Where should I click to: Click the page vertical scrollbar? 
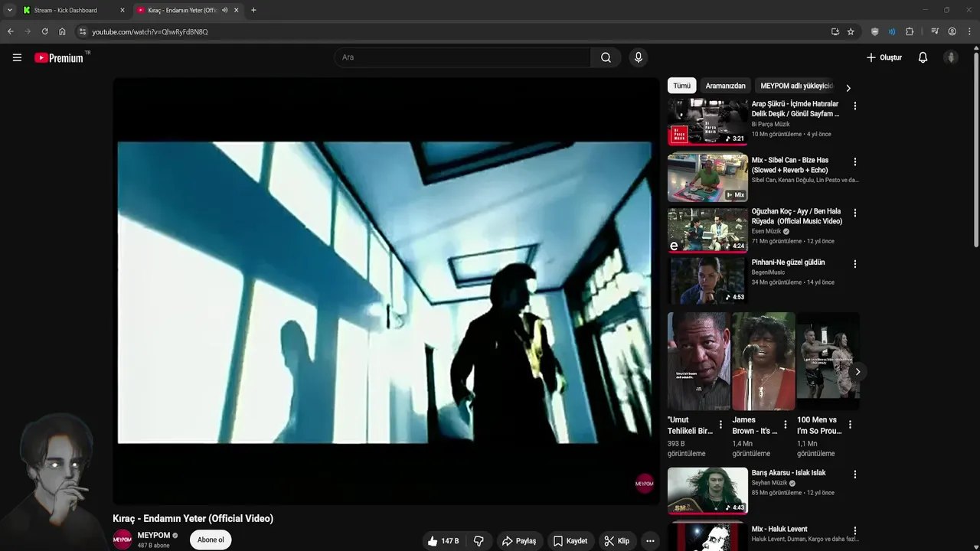coord(976,149)
